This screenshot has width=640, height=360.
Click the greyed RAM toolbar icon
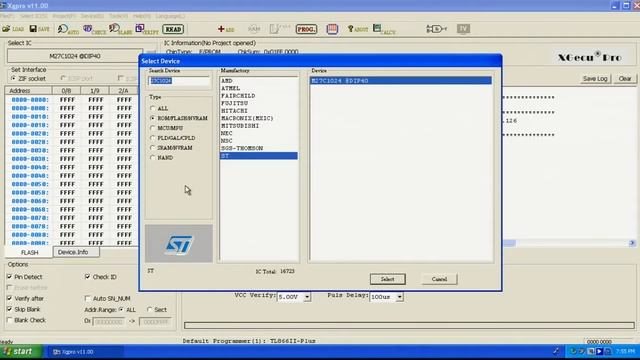pos(254,29)
